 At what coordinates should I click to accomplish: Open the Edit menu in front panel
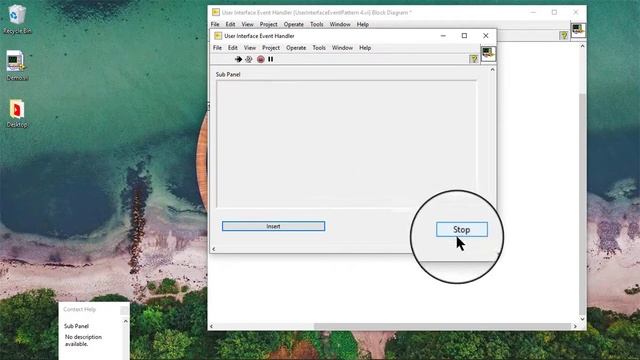(232, 48)
